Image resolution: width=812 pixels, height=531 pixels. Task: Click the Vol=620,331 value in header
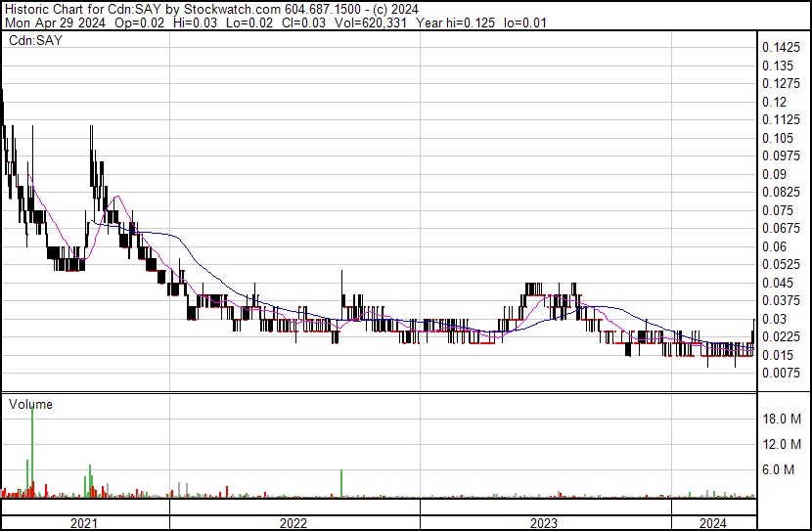tap(371, 22)
